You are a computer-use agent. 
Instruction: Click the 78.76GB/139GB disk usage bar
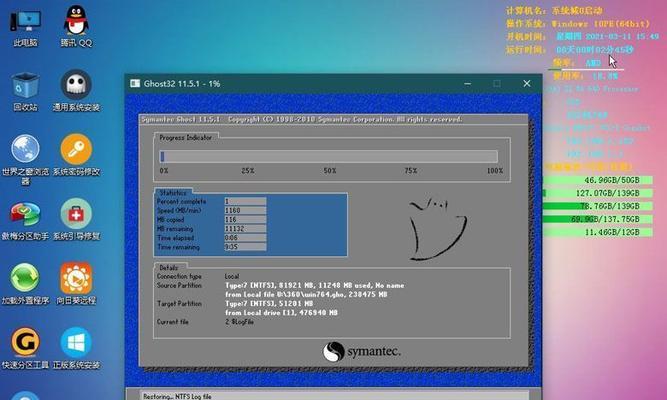598,206
